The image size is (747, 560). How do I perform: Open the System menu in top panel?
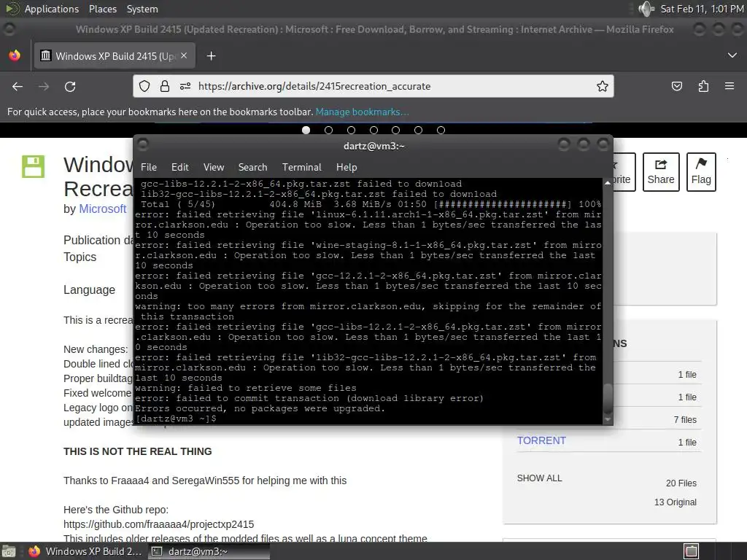click(142, 9)
